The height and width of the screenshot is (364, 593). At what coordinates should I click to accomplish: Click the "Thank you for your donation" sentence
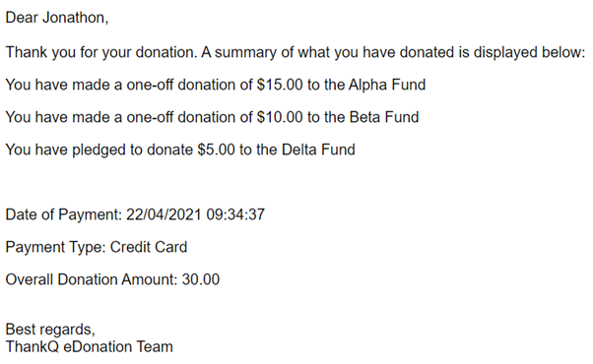(101, 52)
